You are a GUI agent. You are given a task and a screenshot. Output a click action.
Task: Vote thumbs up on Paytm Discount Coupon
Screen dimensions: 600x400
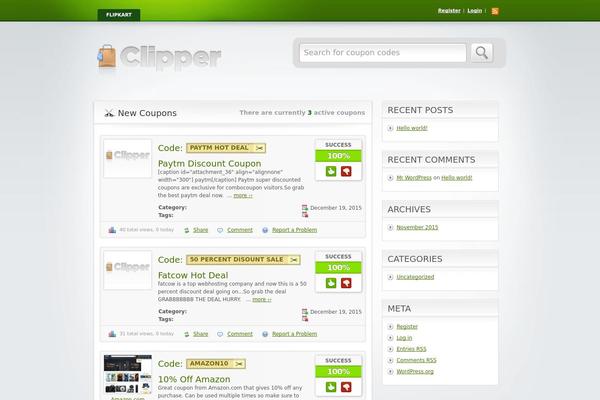[331, 171]
